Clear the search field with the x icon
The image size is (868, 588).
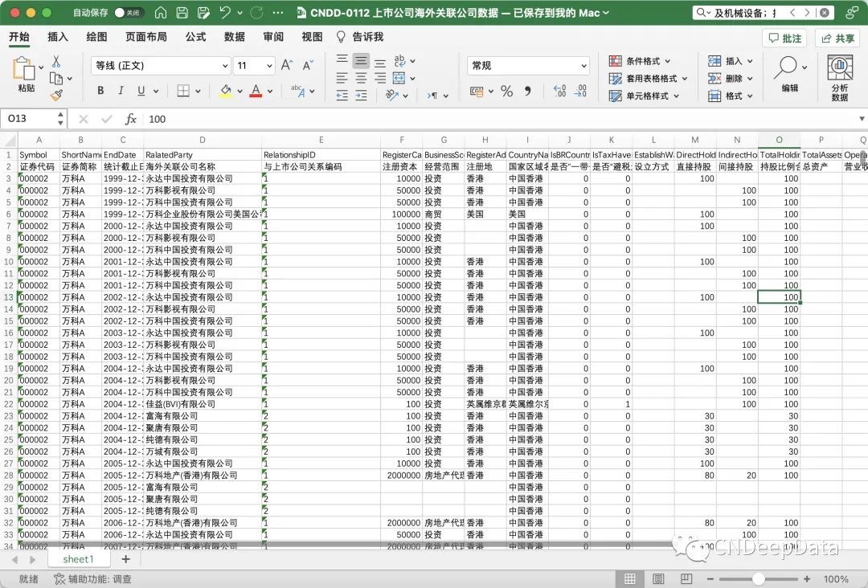(x=825, y=12)
